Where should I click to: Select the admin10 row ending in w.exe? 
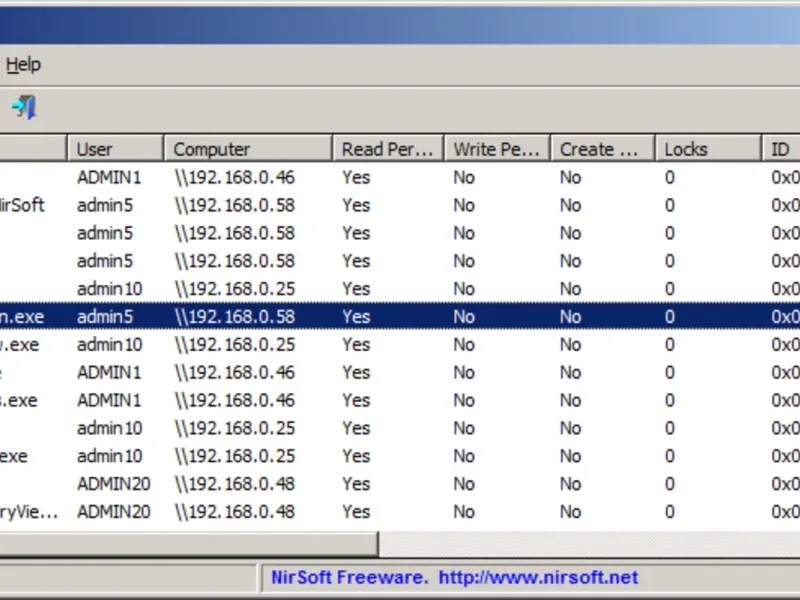click(x=109, y=345)
